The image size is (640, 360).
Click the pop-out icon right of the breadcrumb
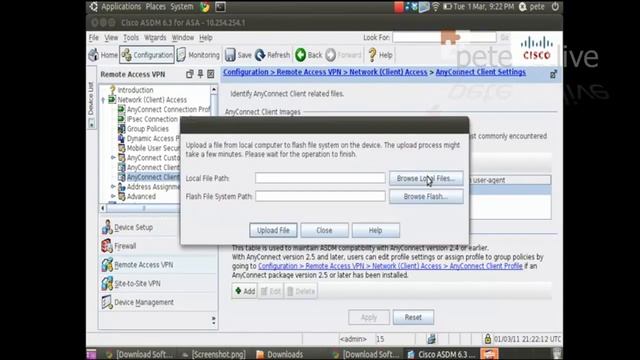(553, 74)
